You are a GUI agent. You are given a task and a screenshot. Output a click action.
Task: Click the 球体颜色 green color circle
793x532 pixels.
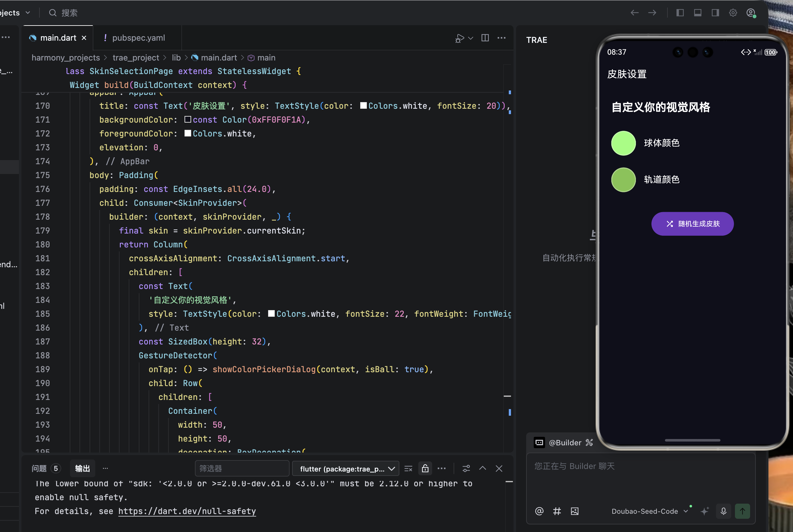(623, 143)
